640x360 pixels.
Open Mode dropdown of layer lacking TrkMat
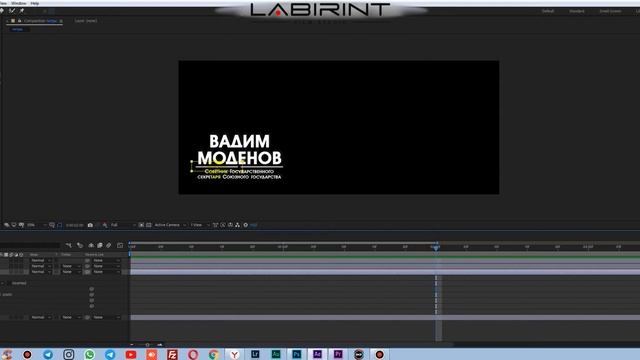coord(41,260)
